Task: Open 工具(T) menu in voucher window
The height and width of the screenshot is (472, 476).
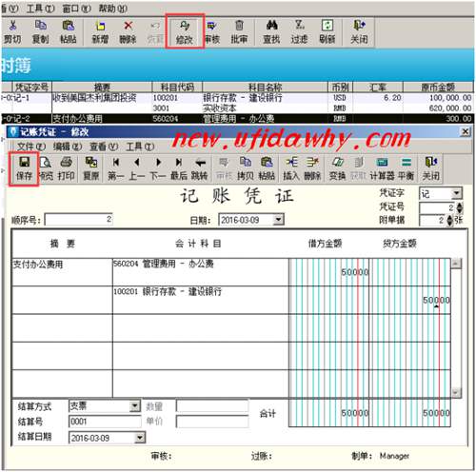Action: [140, 147]
